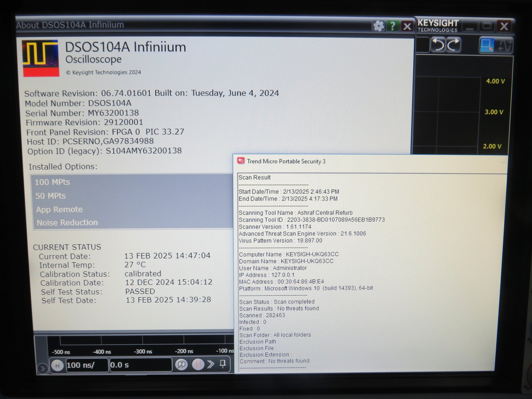Click the Self Test Date 14:39:28 value
This screenshot has height=399, width=532.
click(x=169, y=300)
